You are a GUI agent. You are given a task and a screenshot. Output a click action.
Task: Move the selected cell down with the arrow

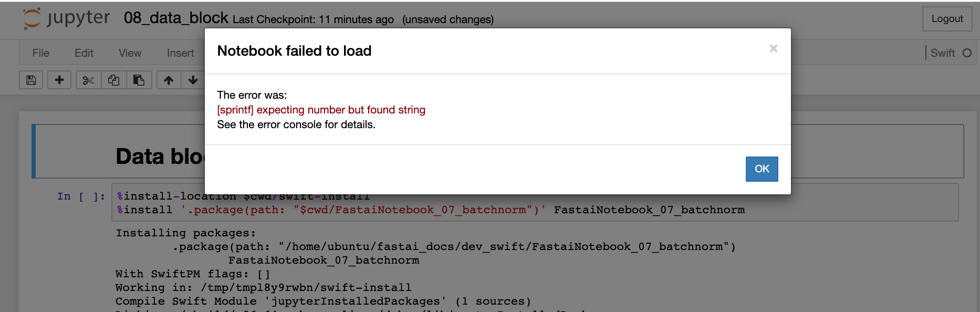click(x=193, y=80)
